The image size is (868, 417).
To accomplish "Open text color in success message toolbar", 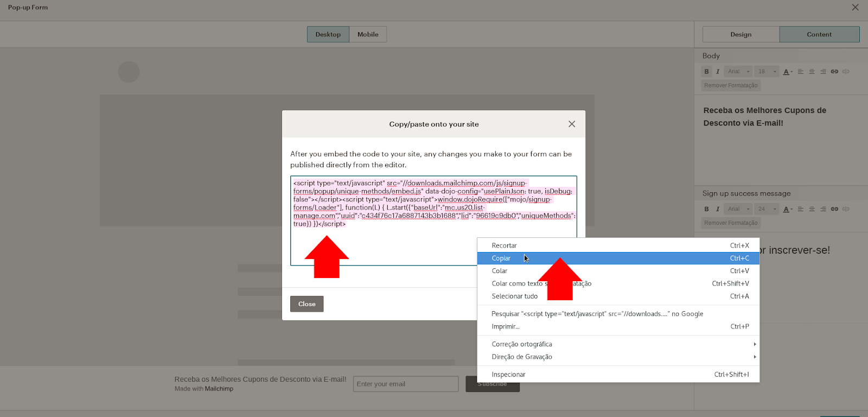I will [x=788, y=209].
